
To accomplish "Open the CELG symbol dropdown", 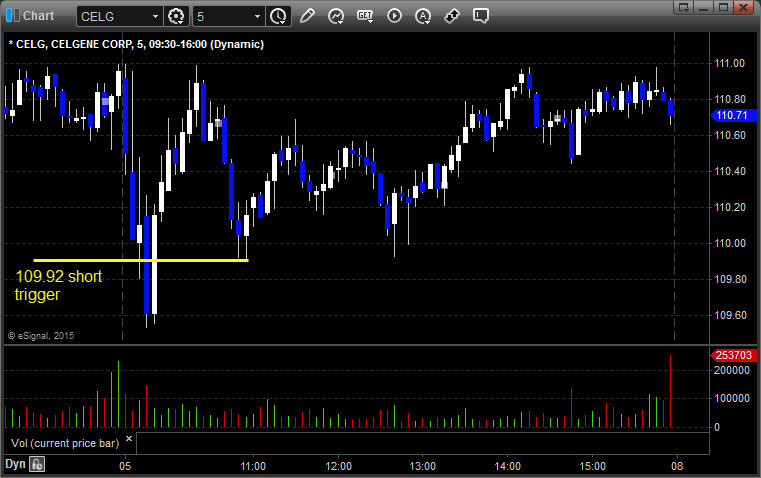I will coord(155,16).
